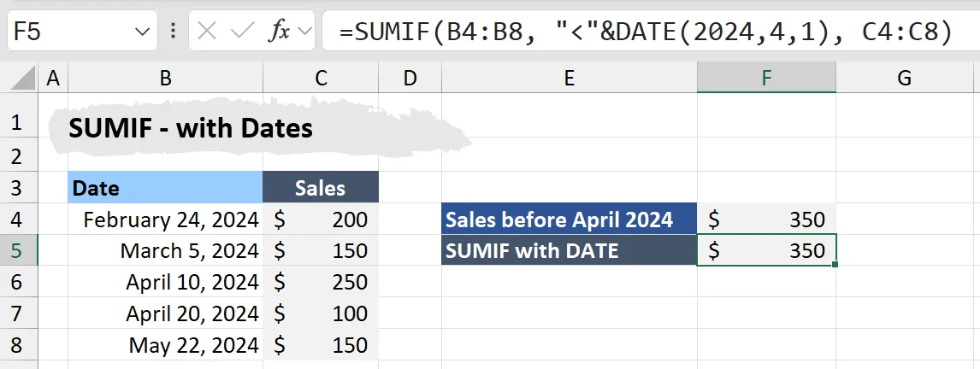Select row 3 header
980x369 pixels.
point(16,188)
